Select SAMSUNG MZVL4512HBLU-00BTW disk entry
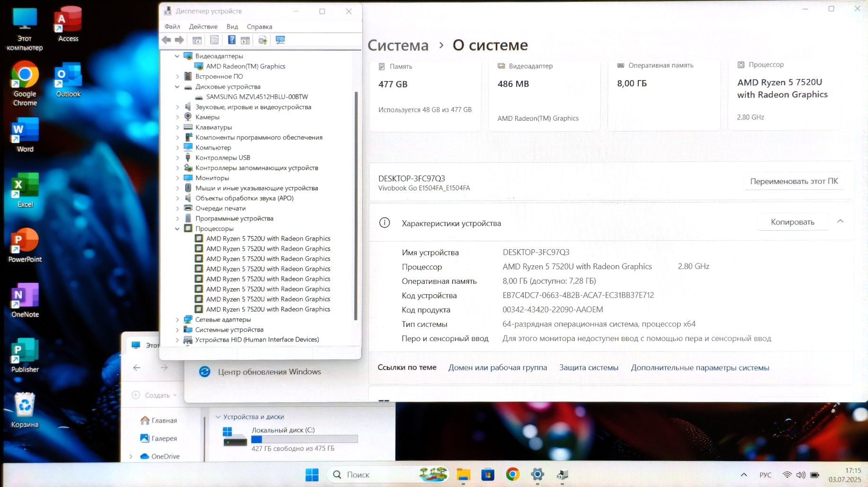This screenshot has width=868, height=487. tap(257, 97)
